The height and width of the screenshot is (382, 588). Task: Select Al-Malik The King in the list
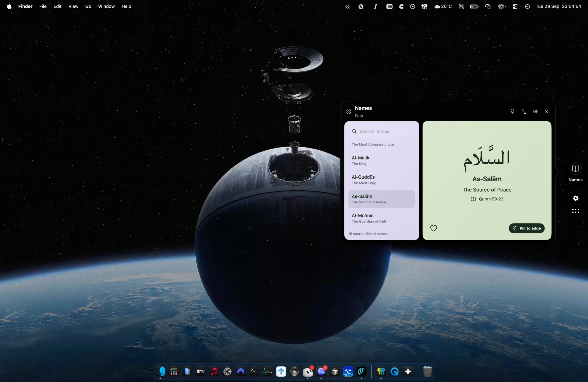coord(381,160)
